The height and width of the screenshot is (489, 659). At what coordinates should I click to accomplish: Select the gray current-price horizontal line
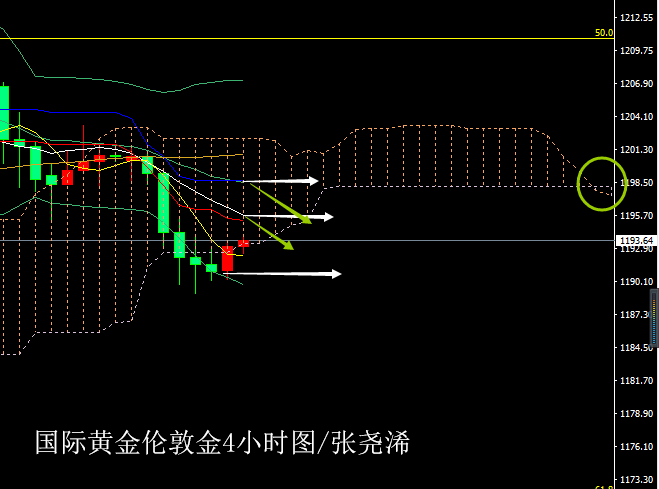[307, 241]
